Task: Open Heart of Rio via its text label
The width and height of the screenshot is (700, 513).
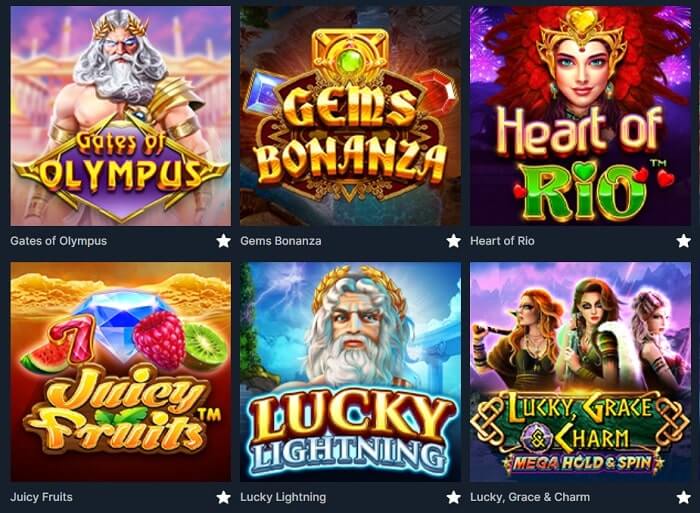Action: 502,241
